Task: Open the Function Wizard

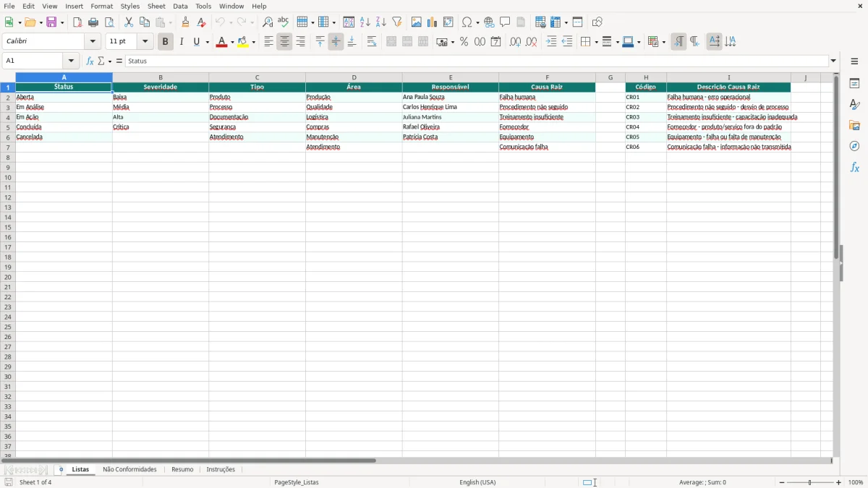Action: pos(90,61)
